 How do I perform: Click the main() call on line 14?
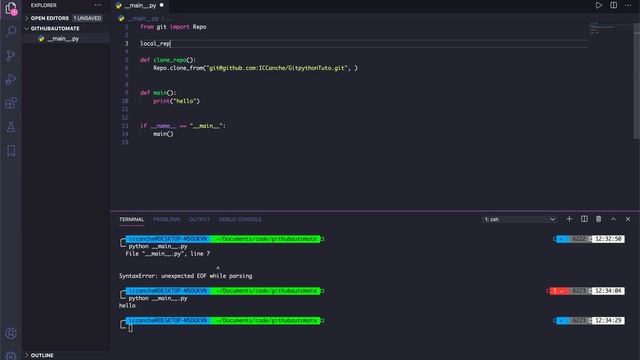pos(163,134)
